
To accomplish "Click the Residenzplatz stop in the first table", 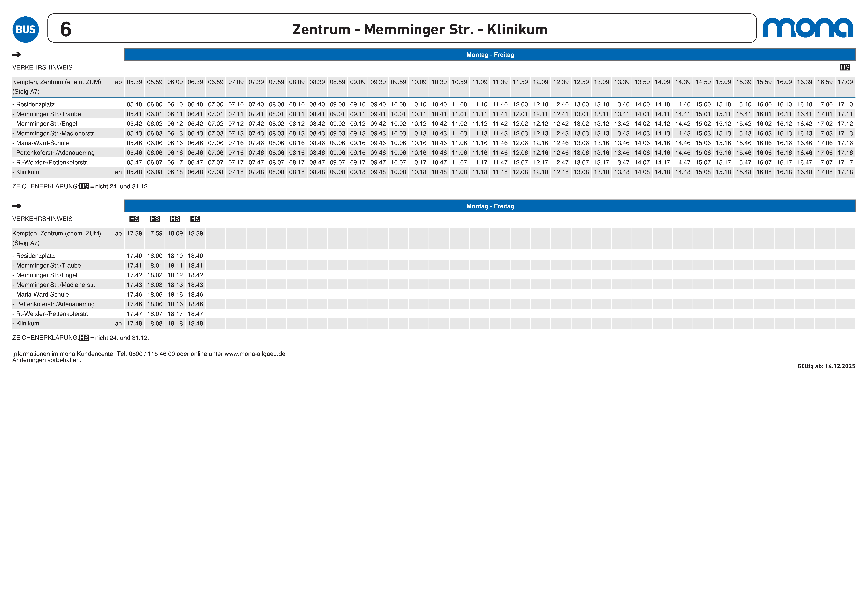I will tap(34, 104).
